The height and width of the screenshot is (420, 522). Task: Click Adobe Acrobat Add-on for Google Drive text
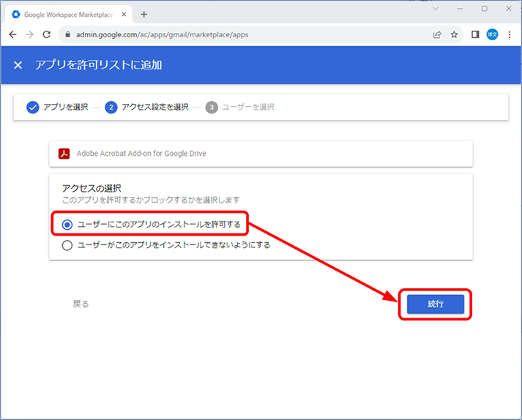click(x=141, y=154)
